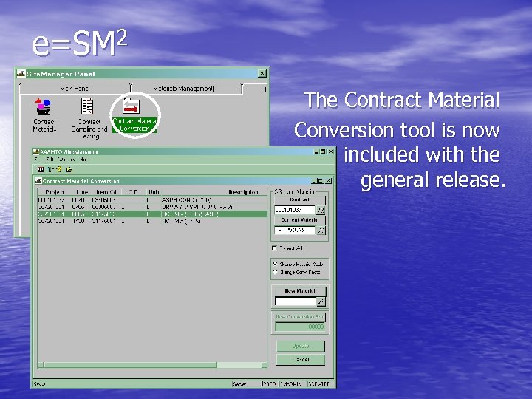Click search icon beside Current Material field
The height and width of the screenshot is (399, 532).
(x=321, y=231)
